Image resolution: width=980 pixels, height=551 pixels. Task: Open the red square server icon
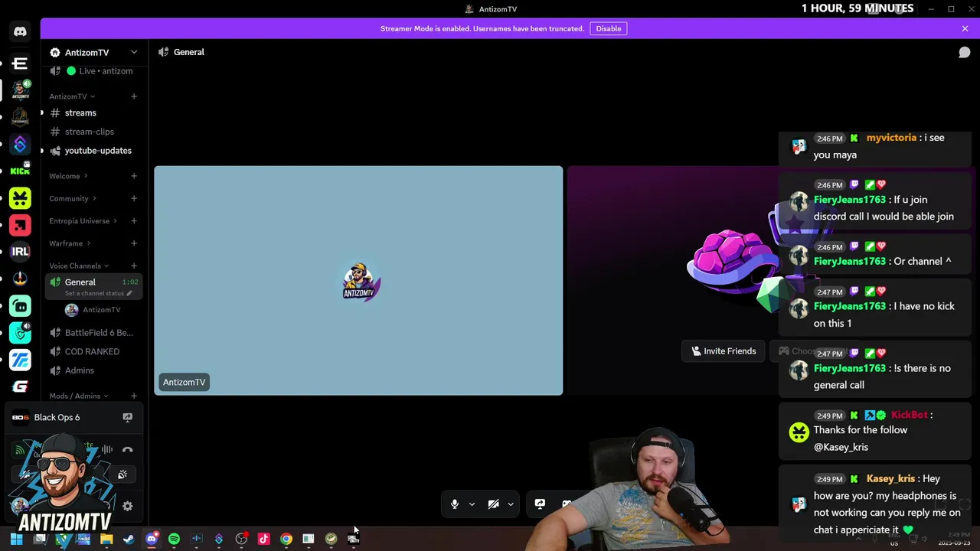point(20,225)
